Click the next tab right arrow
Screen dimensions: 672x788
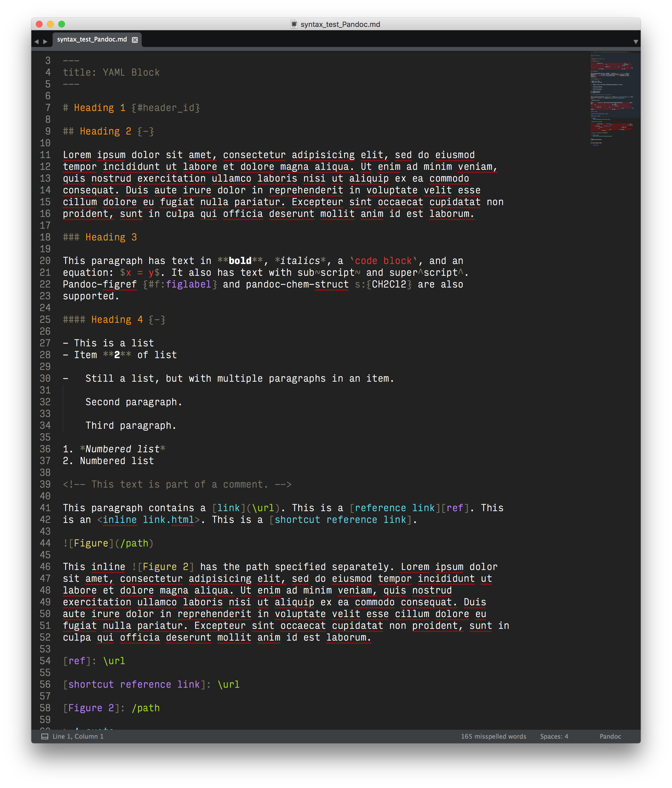pyautogui.click(x=45, y=41)
